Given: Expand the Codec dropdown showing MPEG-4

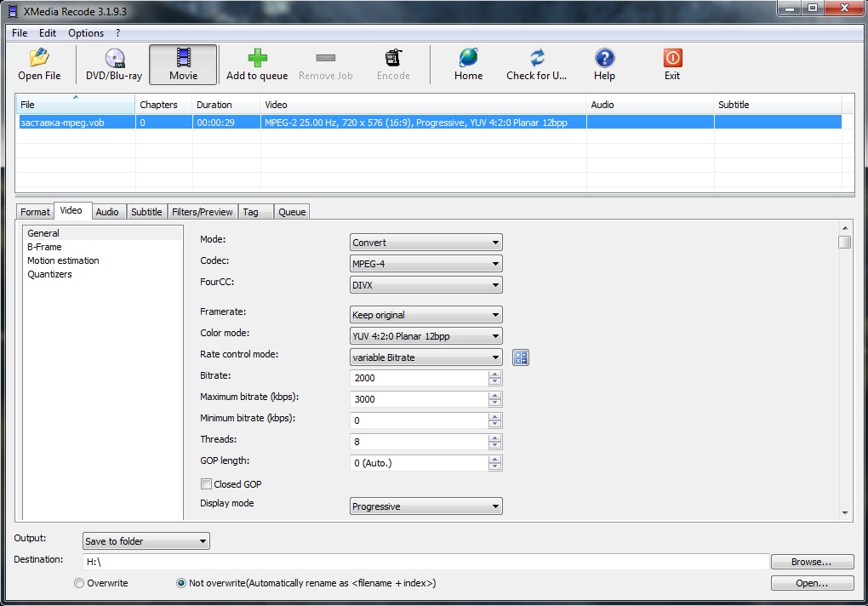Looking at the screenshot, I should click(x=426, y=264).
